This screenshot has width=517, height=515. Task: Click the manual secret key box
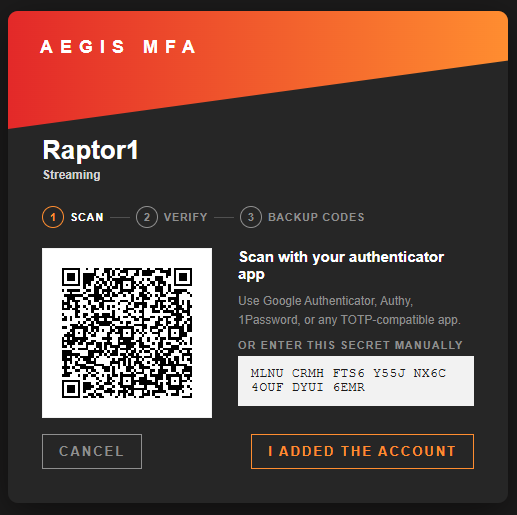coord(356,381)
